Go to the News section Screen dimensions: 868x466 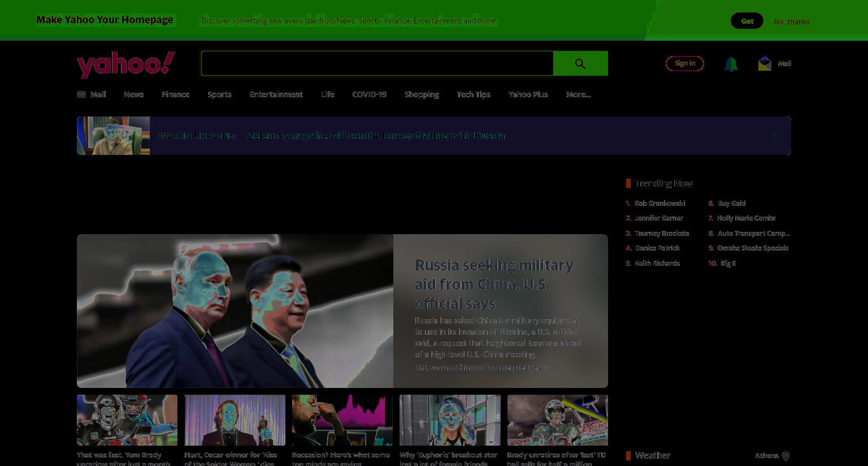[x=134, y=94]
